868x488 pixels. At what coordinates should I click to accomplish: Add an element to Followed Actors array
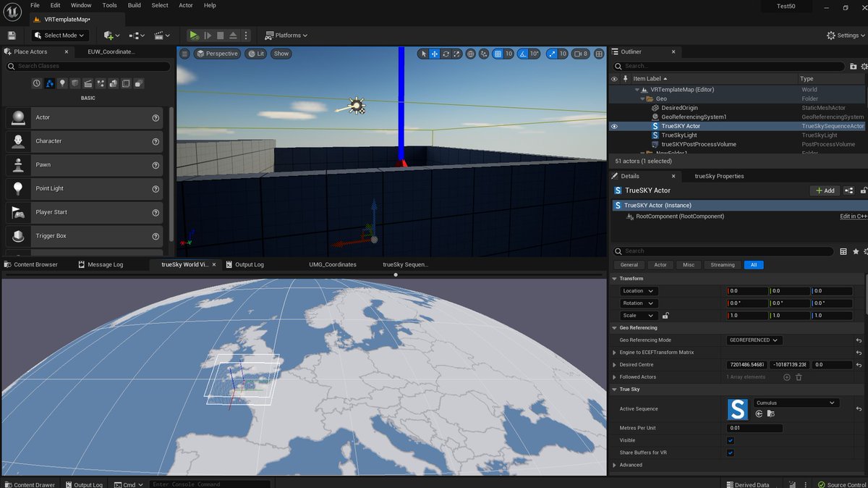coord(787,377)
